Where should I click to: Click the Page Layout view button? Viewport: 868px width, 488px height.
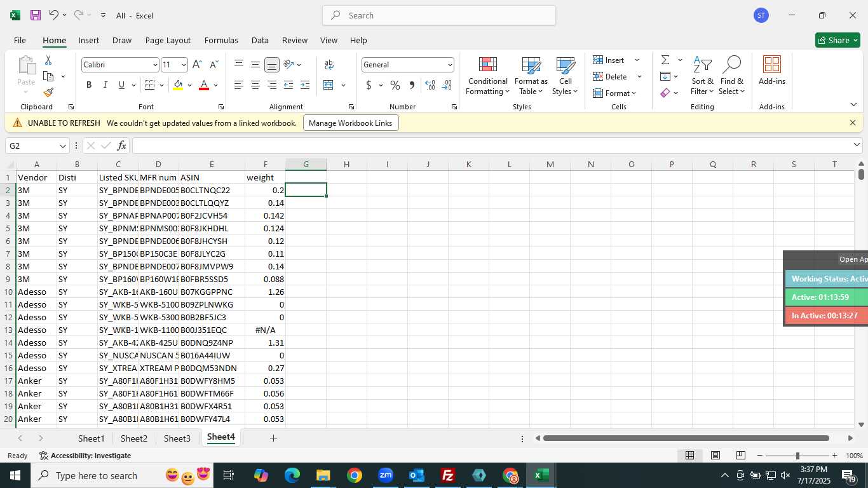pos(715,456)
